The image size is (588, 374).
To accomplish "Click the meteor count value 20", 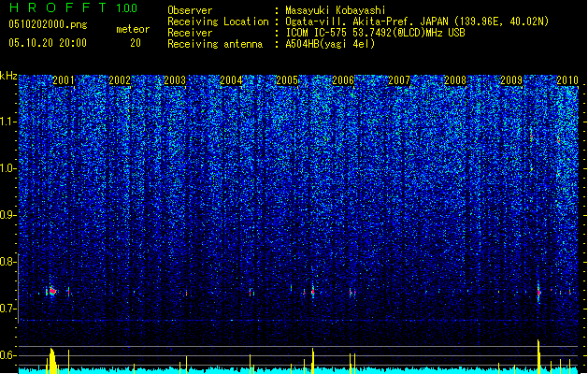I will click(136, 43).
